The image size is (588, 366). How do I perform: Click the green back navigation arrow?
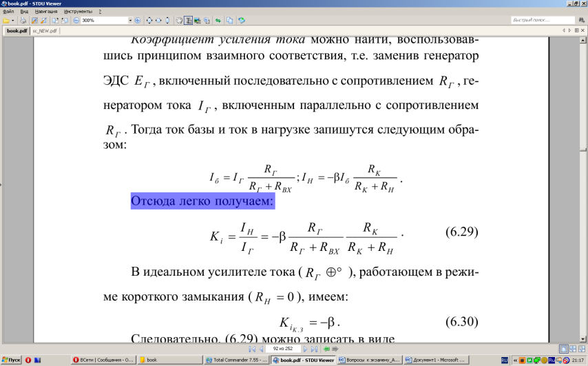point(326,349)
